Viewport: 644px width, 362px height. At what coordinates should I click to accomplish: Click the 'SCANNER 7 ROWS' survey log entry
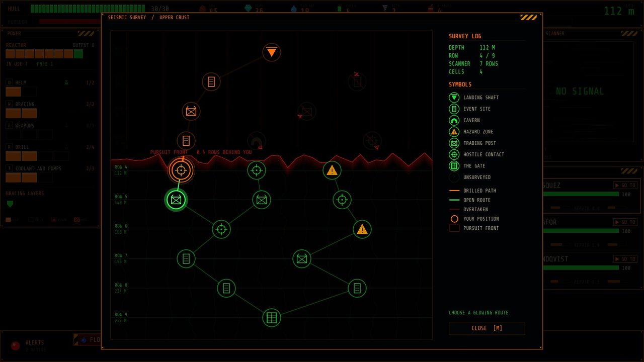473,64
